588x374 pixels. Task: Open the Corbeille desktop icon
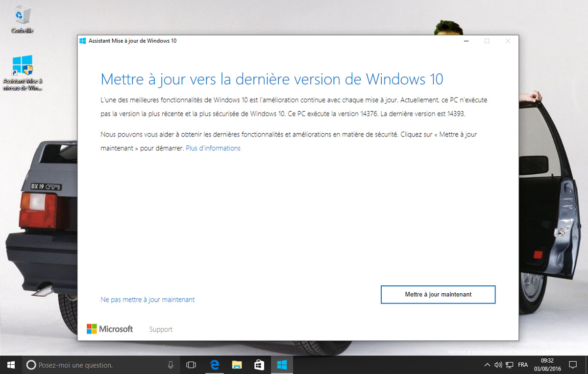(x=23, y=20)
